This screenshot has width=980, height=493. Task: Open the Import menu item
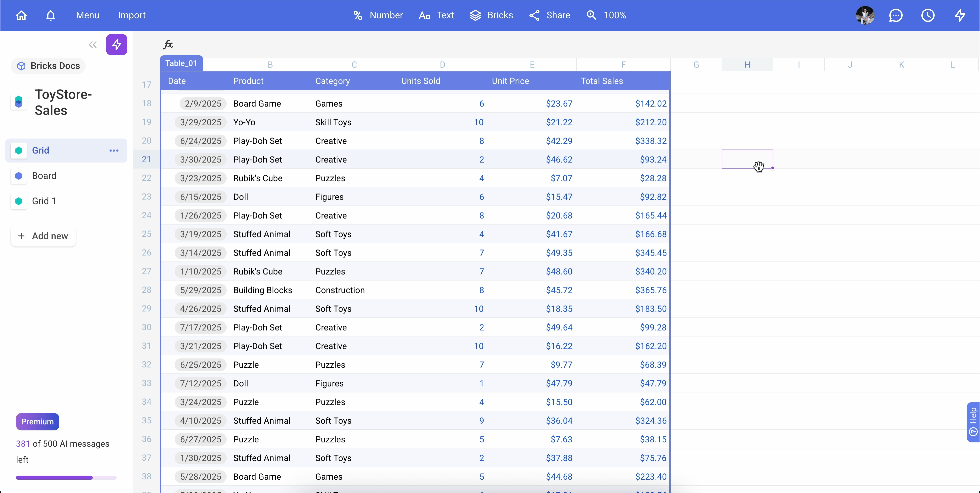(132, 15)
